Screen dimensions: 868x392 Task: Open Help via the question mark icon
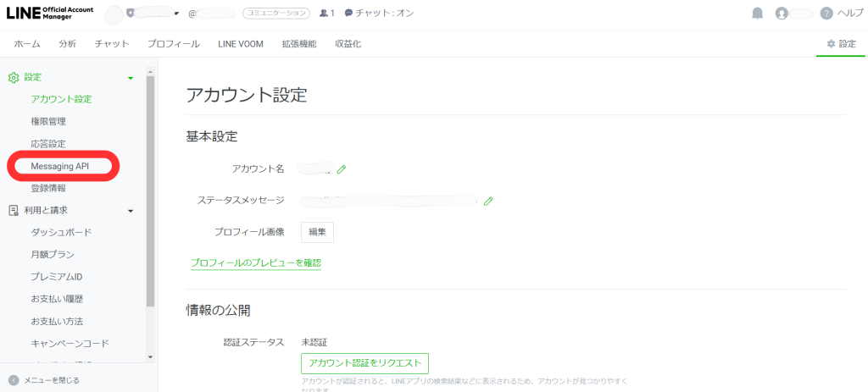pyautogui.click(x=826, y=14)
